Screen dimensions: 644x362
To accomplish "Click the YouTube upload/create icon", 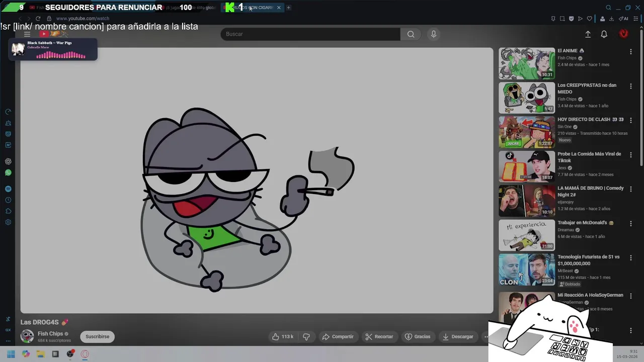I will tap(588, 34).
